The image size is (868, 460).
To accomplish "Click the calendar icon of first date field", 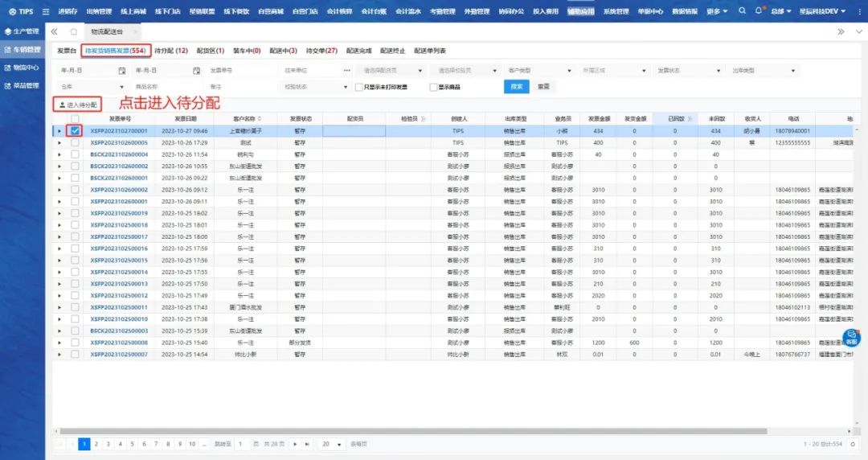I will point(122,70).
